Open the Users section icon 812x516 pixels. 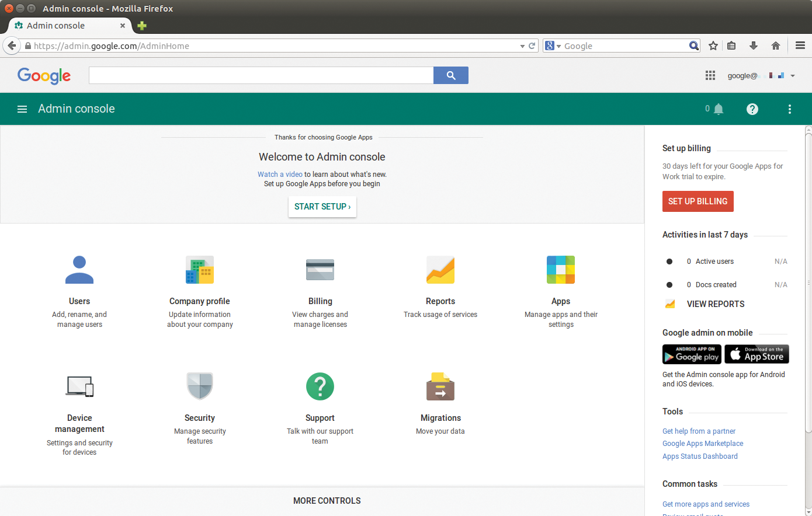[x=79, y=270]
